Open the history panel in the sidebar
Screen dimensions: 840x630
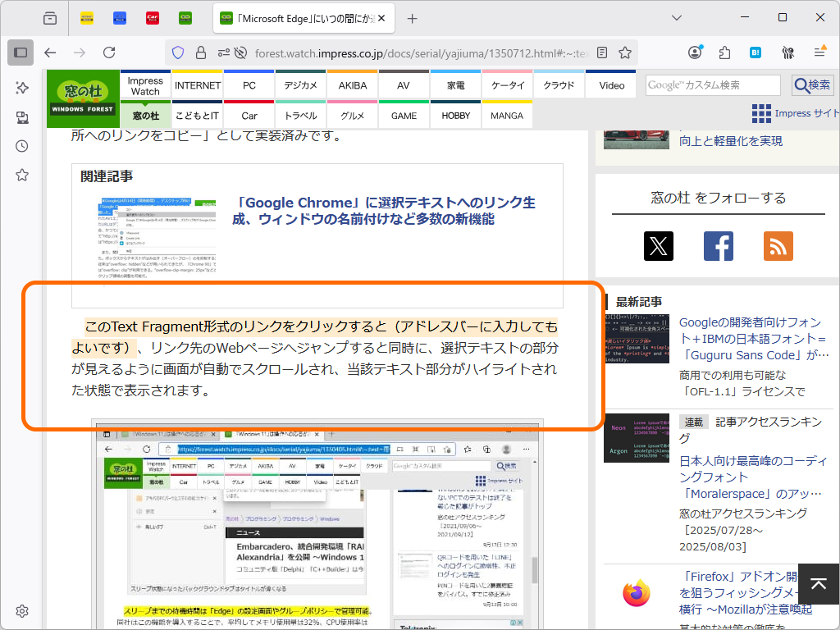[x=22, y=146]
